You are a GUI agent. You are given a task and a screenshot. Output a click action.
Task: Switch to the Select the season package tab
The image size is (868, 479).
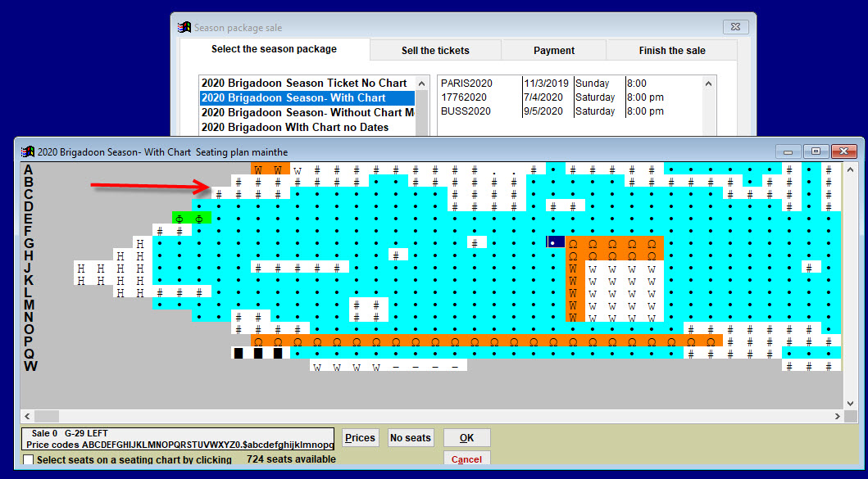click(274, 49)
